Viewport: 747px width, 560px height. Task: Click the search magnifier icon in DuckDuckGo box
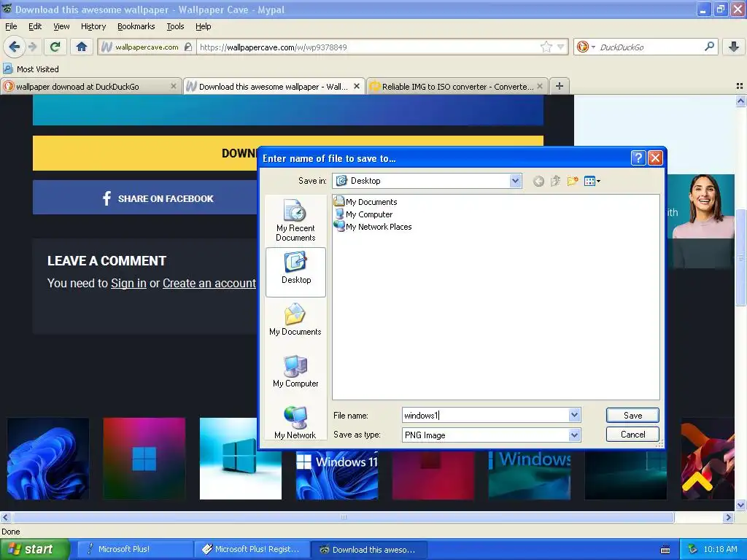pyautogui.click(x=709, y=47)
